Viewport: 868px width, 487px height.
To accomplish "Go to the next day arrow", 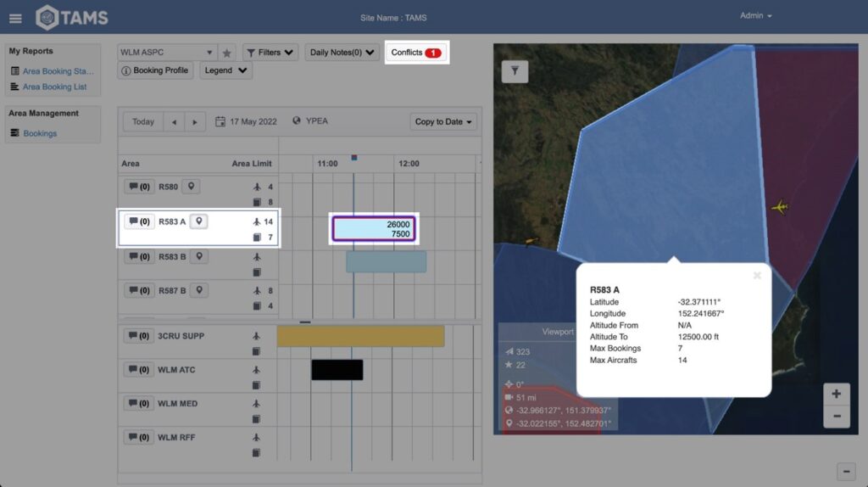I will [x=195, y=122].
